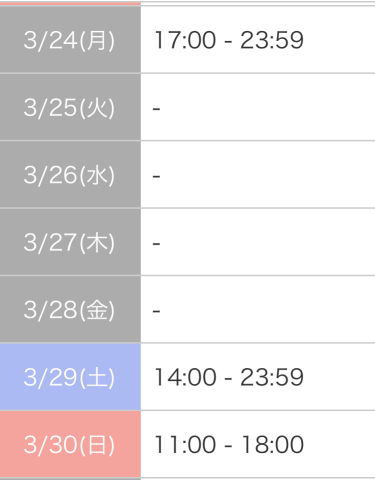This screenshot has height=480, width=375.
Task: Click the 23:59 end time on Monday row
Action: [x=272, y=40]
